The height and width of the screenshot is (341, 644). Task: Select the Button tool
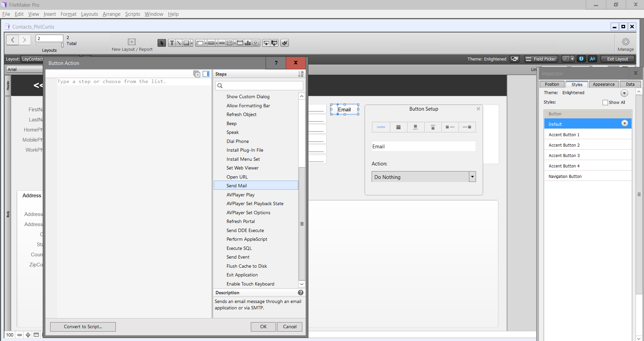(x=211, y=43)
